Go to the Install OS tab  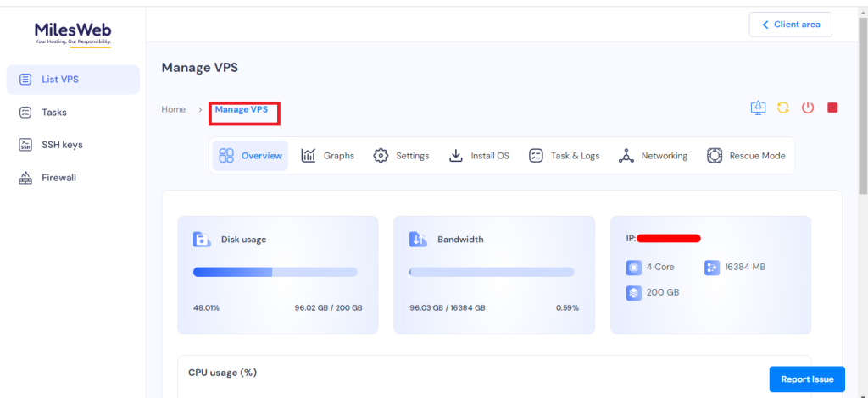(x=479, y=156)
